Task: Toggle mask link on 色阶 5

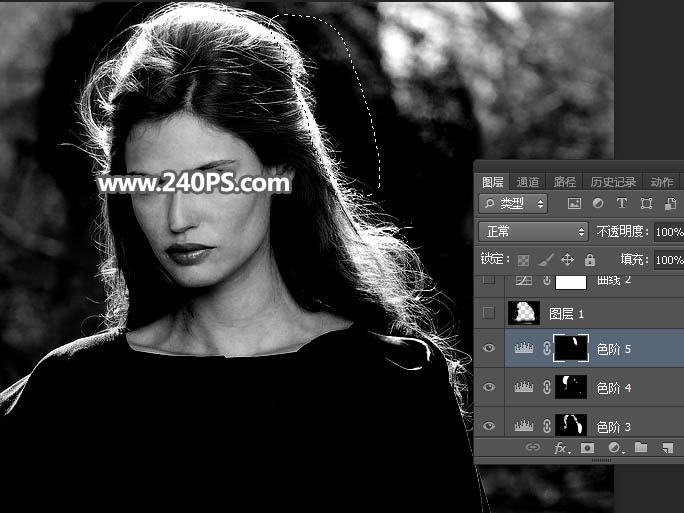Action: coord(547,348)
